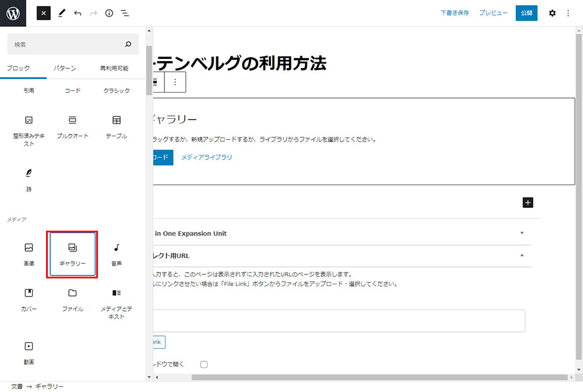Check the open in new window checkbox
The image size is (583, 392).
[x=204, y=365]
